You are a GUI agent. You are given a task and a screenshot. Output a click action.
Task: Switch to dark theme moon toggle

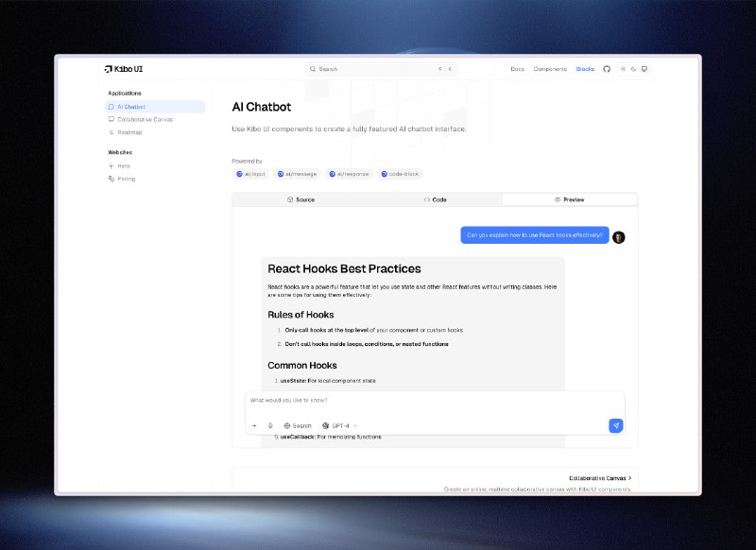tap(634, 69)
